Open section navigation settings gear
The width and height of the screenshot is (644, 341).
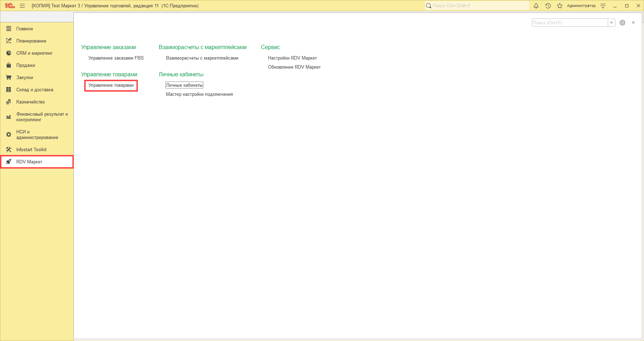pos(622,23)
